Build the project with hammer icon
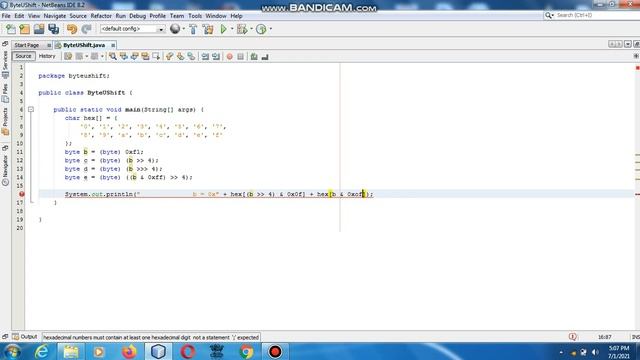This screenshot has height=360, width=640. (193, 29)
